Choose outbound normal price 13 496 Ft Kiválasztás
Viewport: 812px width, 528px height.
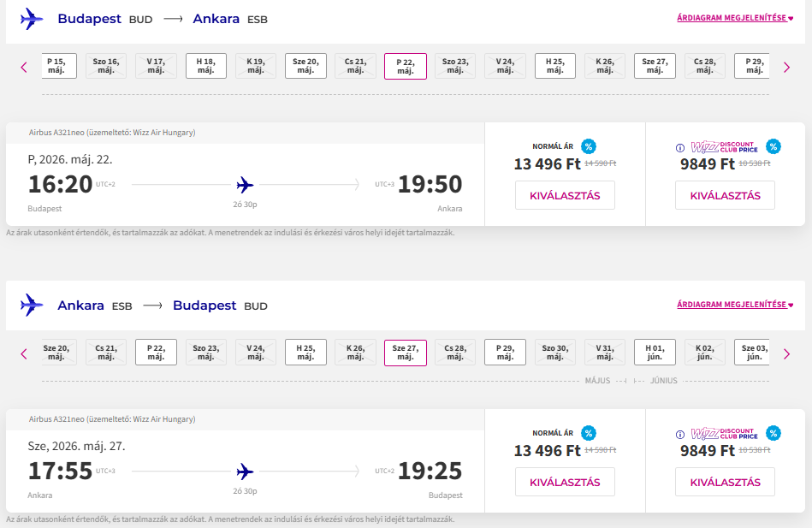tap(565, 195)
